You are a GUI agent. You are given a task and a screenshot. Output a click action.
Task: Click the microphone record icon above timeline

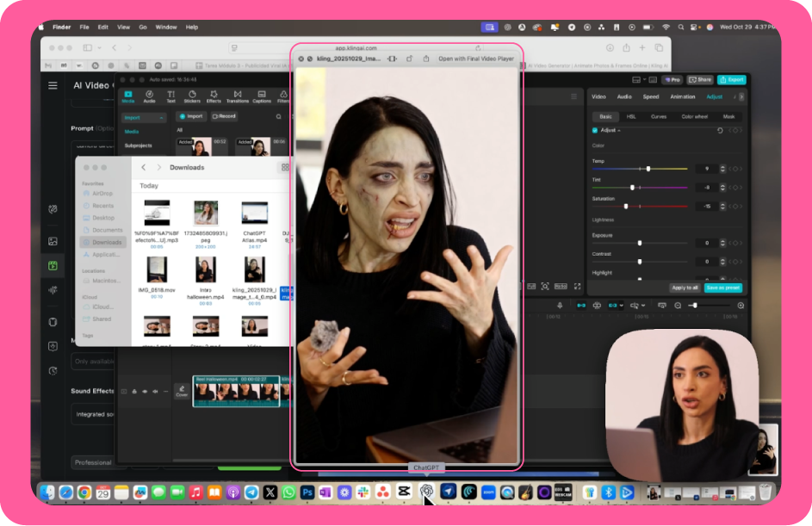tap(560, 306)
